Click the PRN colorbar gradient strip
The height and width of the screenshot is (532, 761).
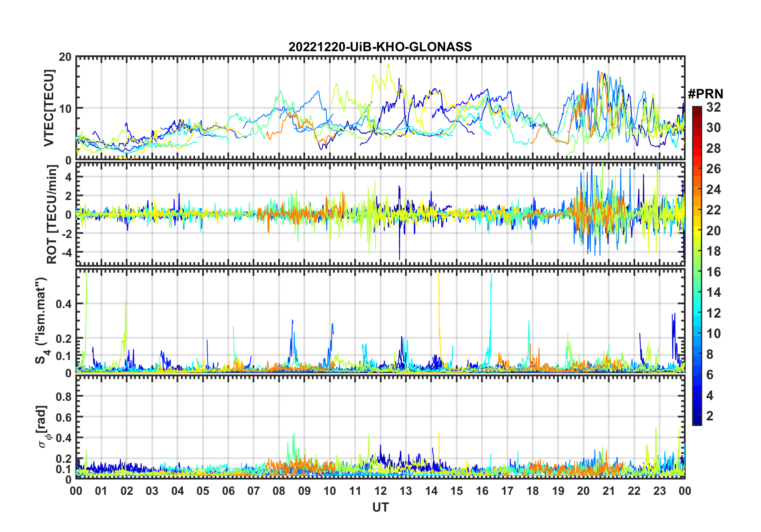[x=697, y=266]
